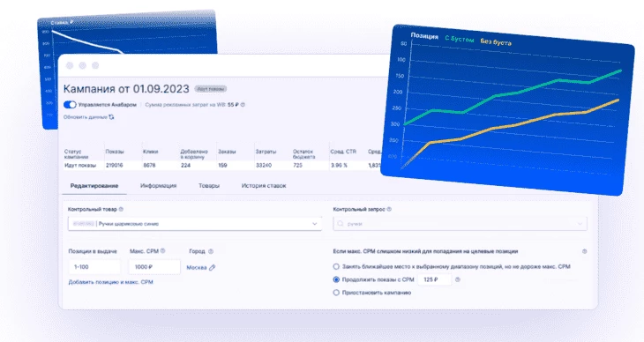Image resolution: width=644 pixels, height=342 pixels.
Task: Click the info icon next to 'Город' label
Action: coord(211,251)
